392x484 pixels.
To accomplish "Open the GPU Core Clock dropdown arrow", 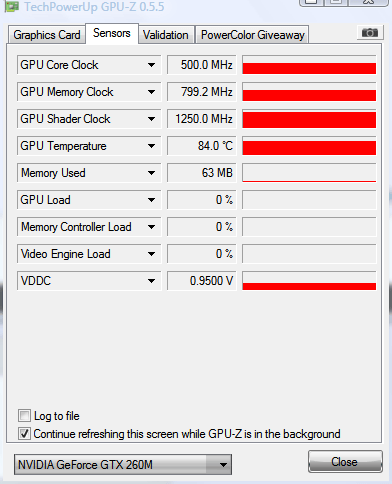I will tap(151, 65).
